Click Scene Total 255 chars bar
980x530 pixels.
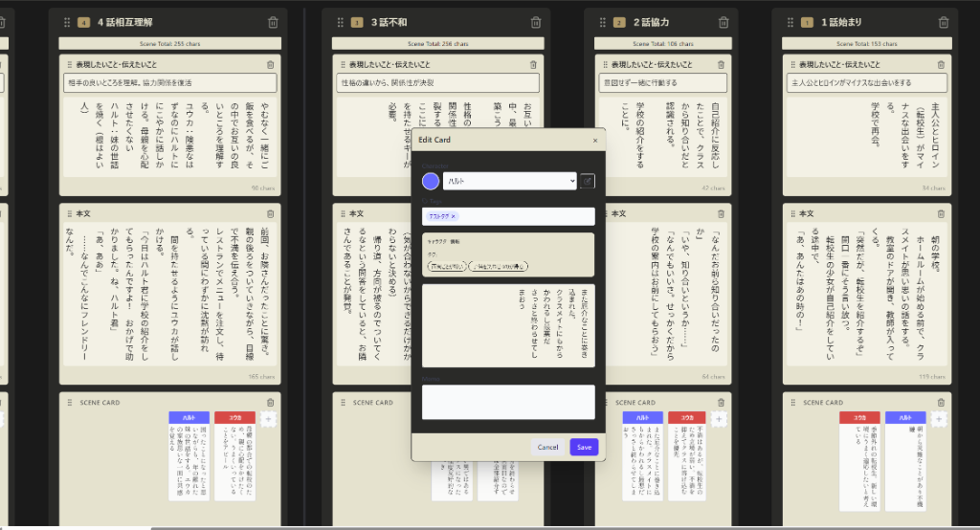coord(170,44)
